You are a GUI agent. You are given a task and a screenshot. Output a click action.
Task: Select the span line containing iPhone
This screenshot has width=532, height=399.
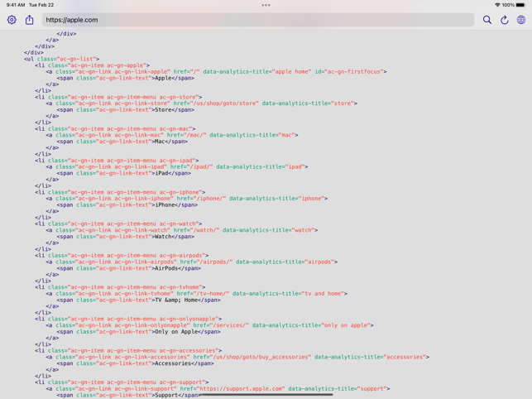point(127,204)
